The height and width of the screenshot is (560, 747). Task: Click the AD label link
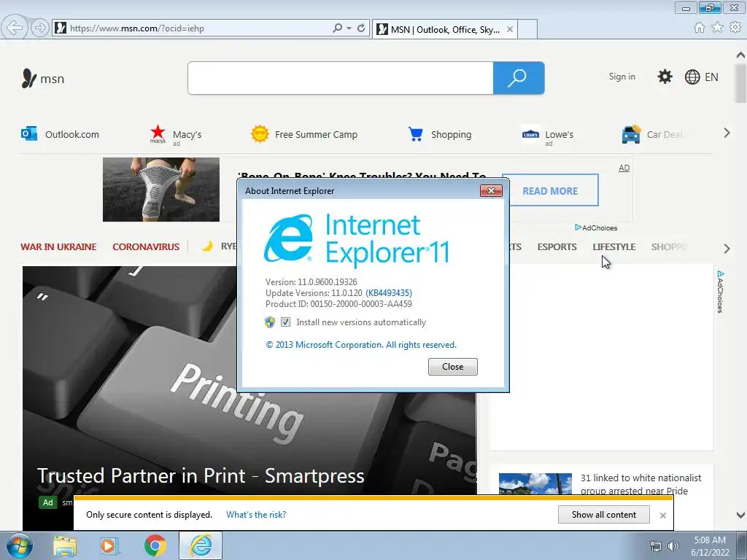pos(624,168)
